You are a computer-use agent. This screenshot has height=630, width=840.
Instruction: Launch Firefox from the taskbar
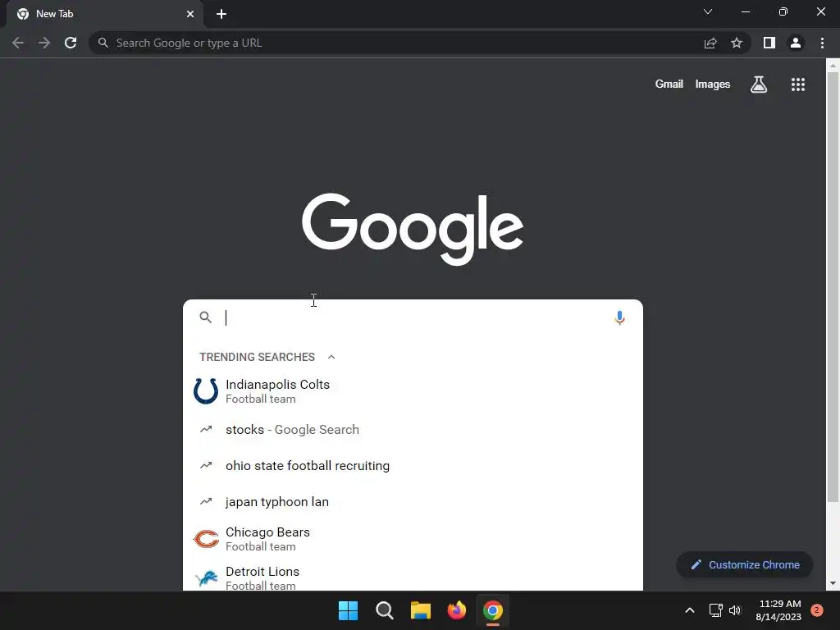click(456, 610)
